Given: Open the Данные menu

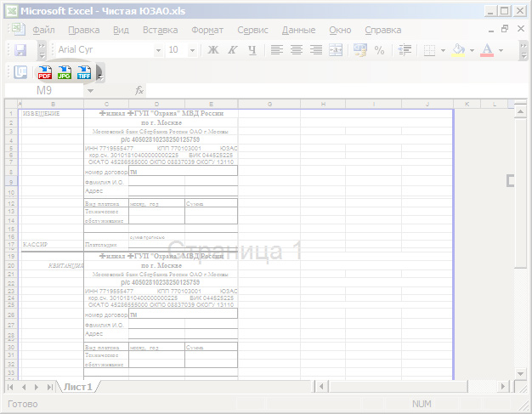Looking at the screenshot, I should click(x=298, y=31).
